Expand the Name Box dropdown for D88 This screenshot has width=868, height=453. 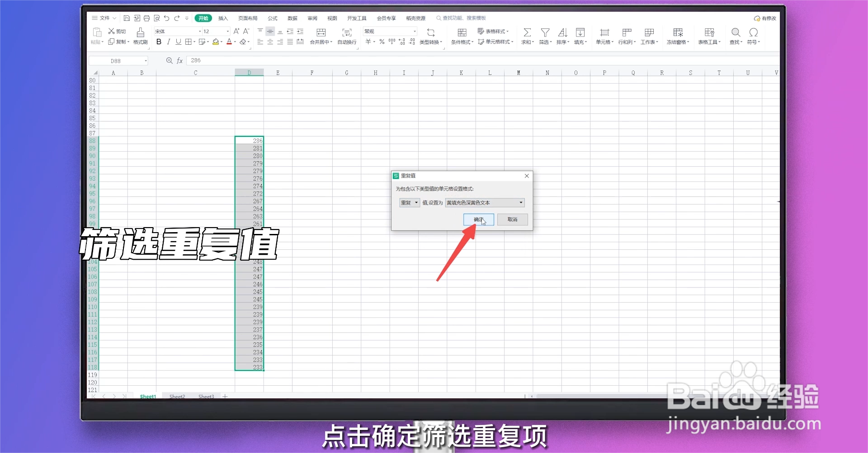[x=146, y=61]
